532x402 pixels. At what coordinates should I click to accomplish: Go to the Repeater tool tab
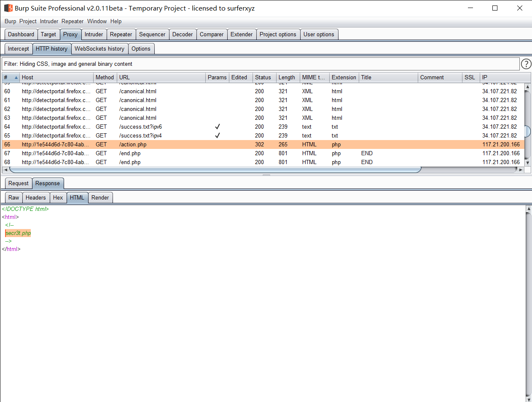[x=121, y=34]
